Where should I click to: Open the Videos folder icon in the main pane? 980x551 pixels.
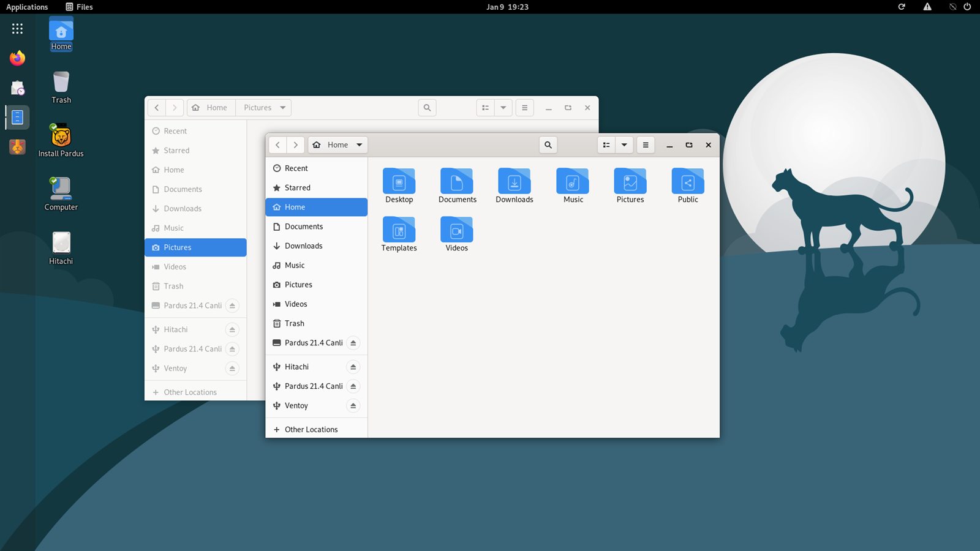(x=457, y=233)
